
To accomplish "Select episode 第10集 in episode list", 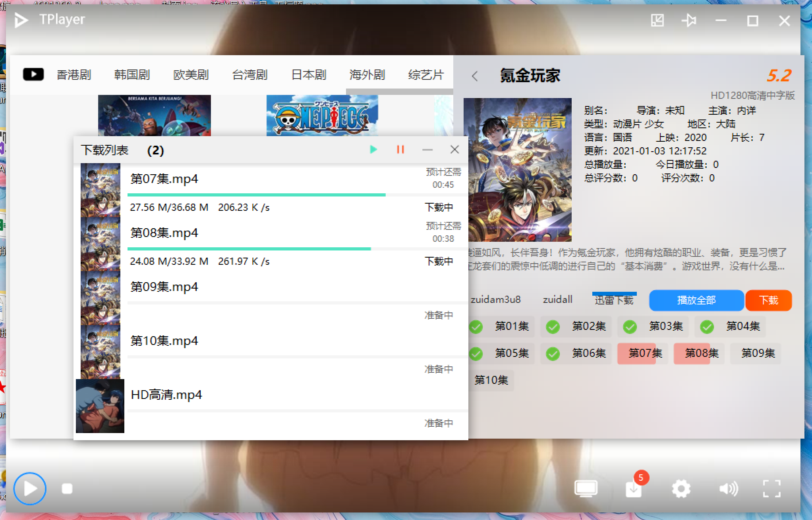I will (491, 380).
